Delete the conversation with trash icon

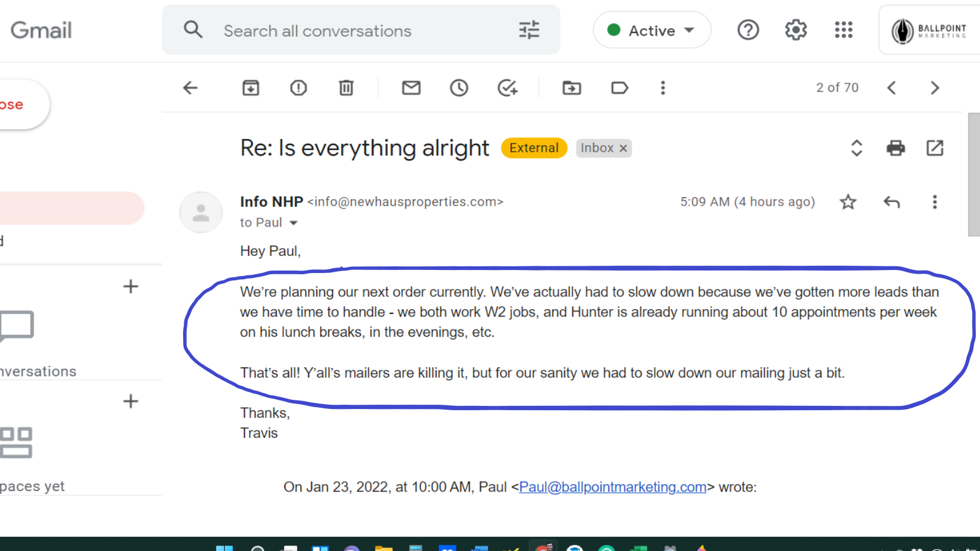tap(346, 88)
